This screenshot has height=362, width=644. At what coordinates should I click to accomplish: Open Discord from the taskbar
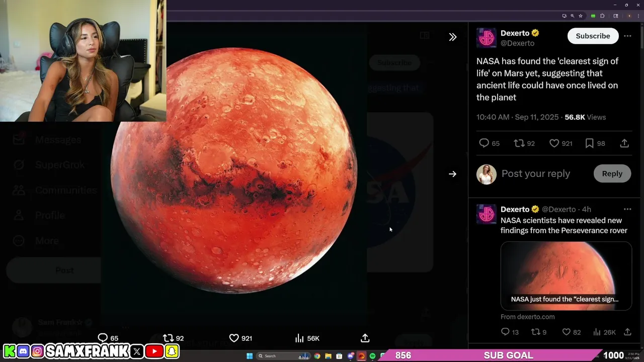tap(351, 356)
